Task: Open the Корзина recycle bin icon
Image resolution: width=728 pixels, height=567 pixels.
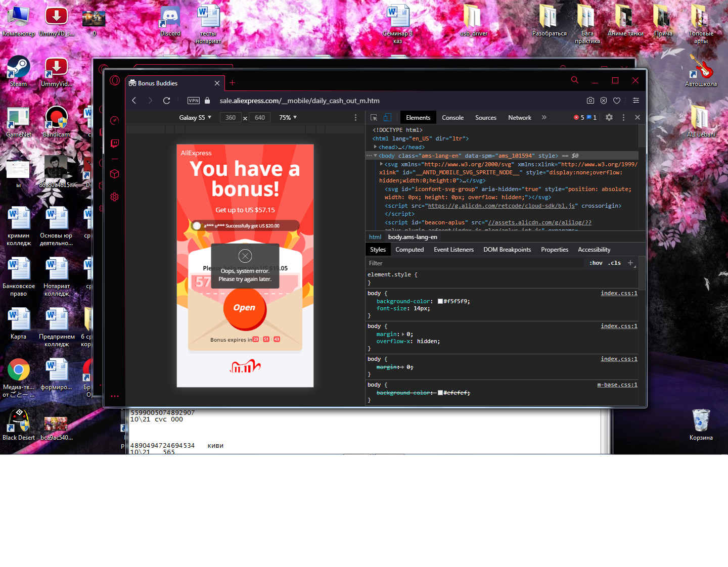Action: coord(701,424)
